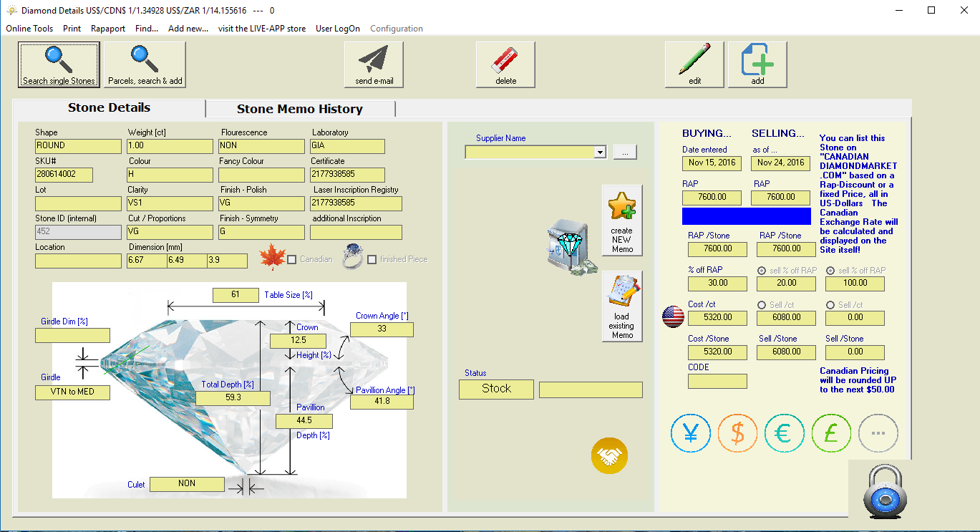Click the Stone ID field showing 452
This screenshot has height=532, width=980.
pos(78,232)
